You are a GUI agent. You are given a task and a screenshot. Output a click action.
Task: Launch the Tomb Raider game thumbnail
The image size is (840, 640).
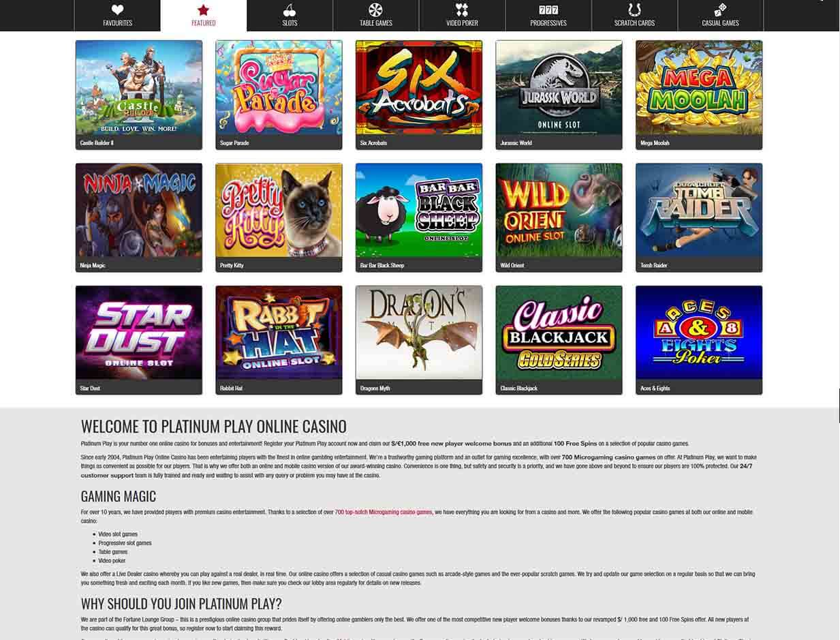pos(699,211)
